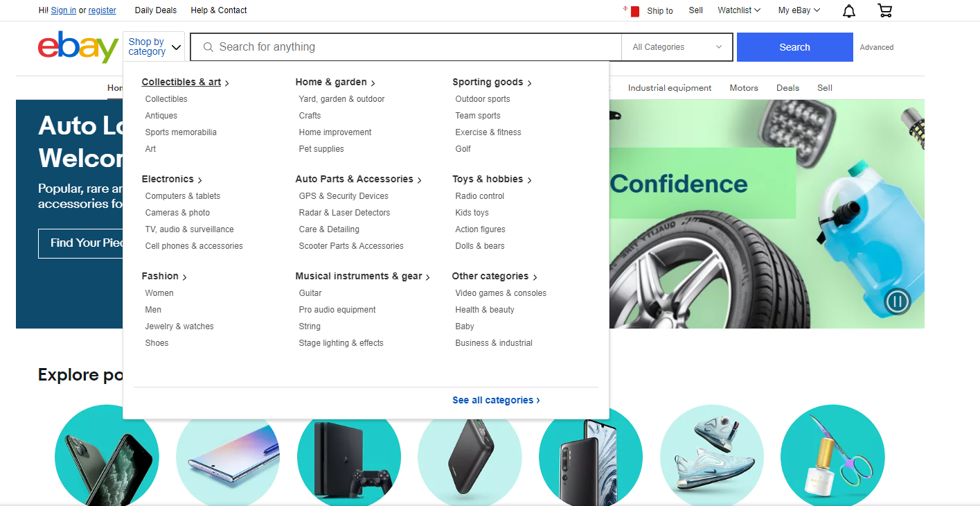The height and width of the screenshot is (506, 980).
Task: Select Motors nav tab
Action: pos(744,88)
